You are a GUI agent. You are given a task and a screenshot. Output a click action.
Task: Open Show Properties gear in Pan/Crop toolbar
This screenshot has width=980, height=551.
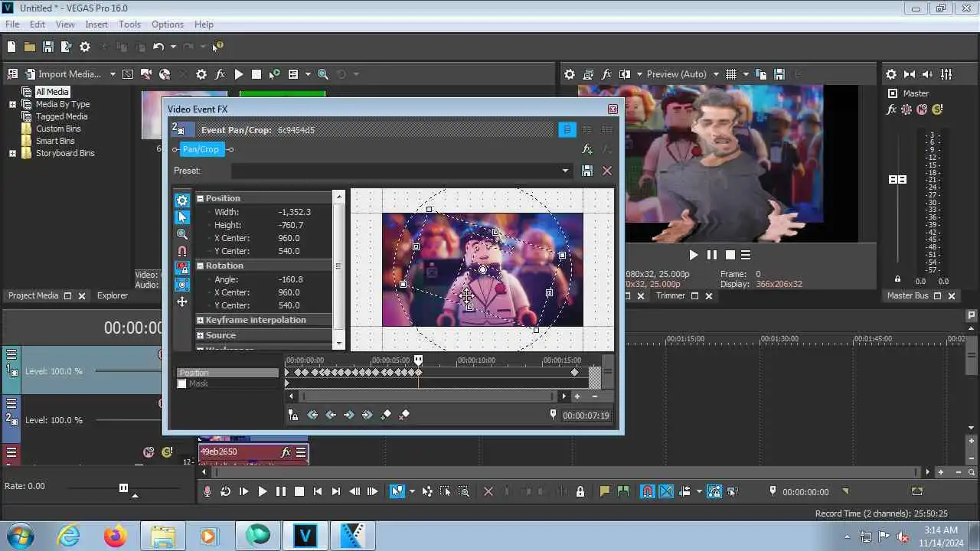[182, 201]
